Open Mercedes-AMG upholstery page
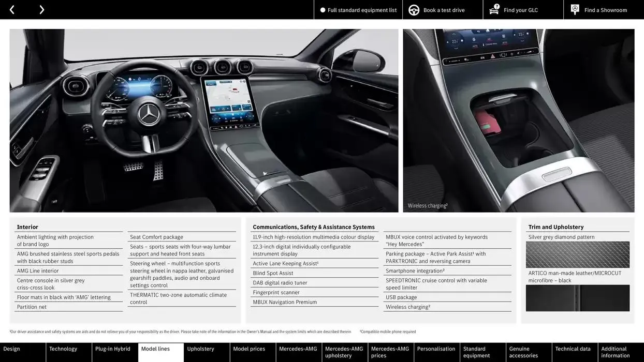The height and width of the screenshot is (362, 644). 344,352
